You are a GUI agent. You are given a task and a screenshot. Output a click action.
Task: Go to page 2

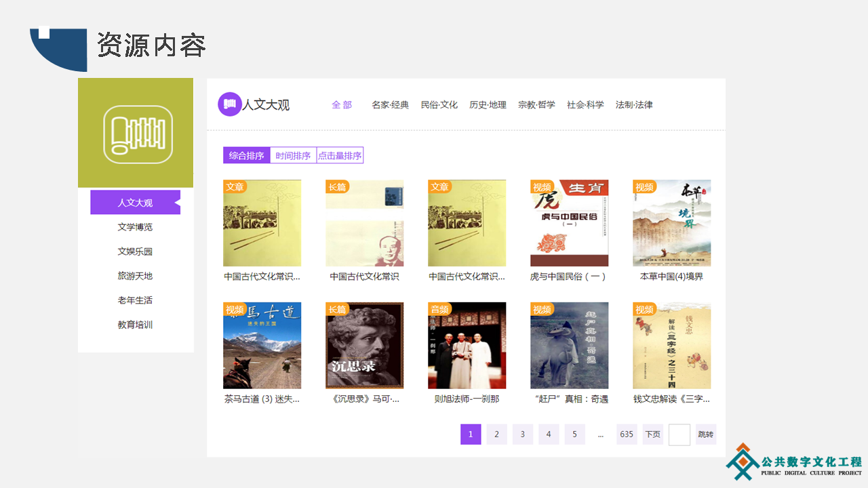(496, 434)
